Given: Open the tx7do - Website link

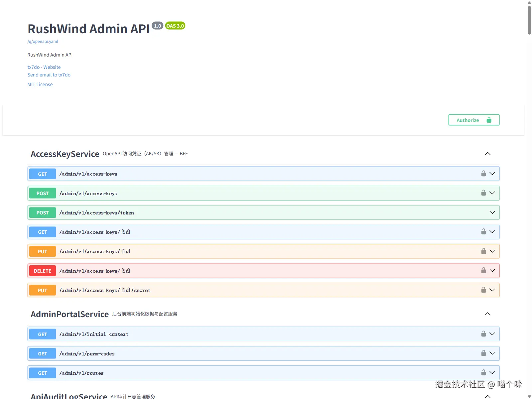Looking at the screenshot, I should (x=44, y=67).
